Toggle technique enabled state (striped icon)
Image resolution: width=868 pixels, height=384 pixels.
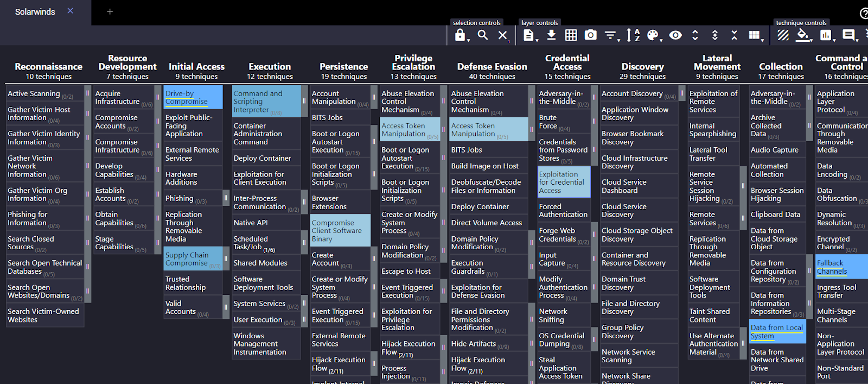coord(783,35)
